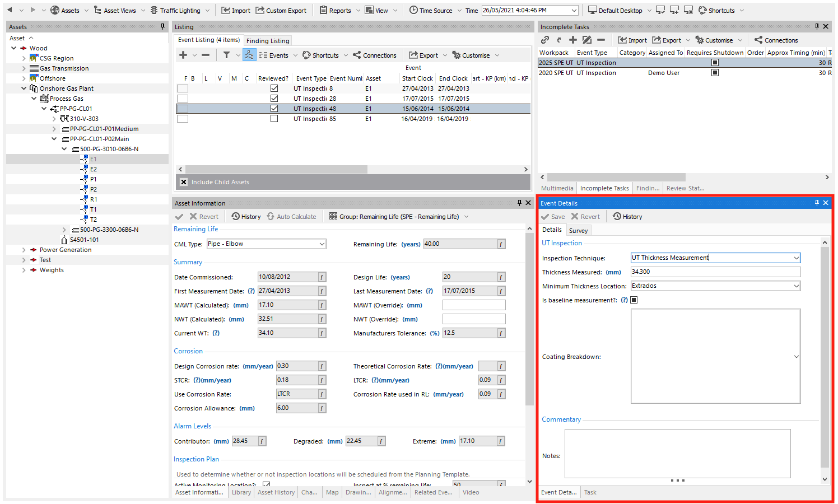Image resolution: width=838 pixels, height=504 pixels.
Task: Click Import in the main top toolbar
Action: click(236, 10)
